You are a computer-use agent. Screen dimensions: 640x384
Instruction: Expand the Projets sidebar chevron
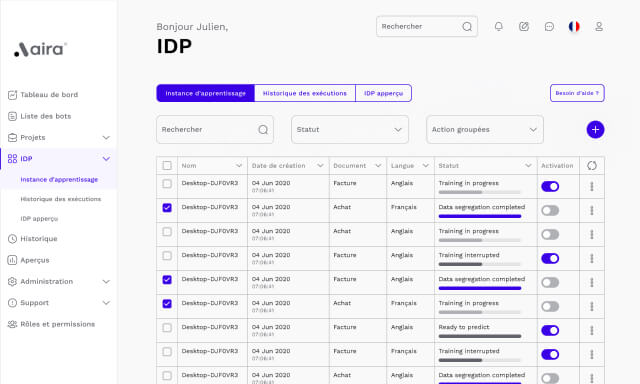coord(106,138)
